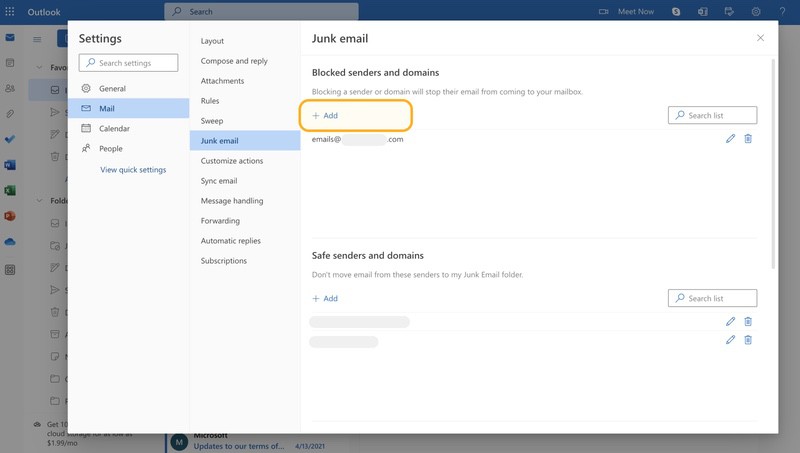Select Calendar settings category
The image size is (800, 453).
(x=129, y=129)
